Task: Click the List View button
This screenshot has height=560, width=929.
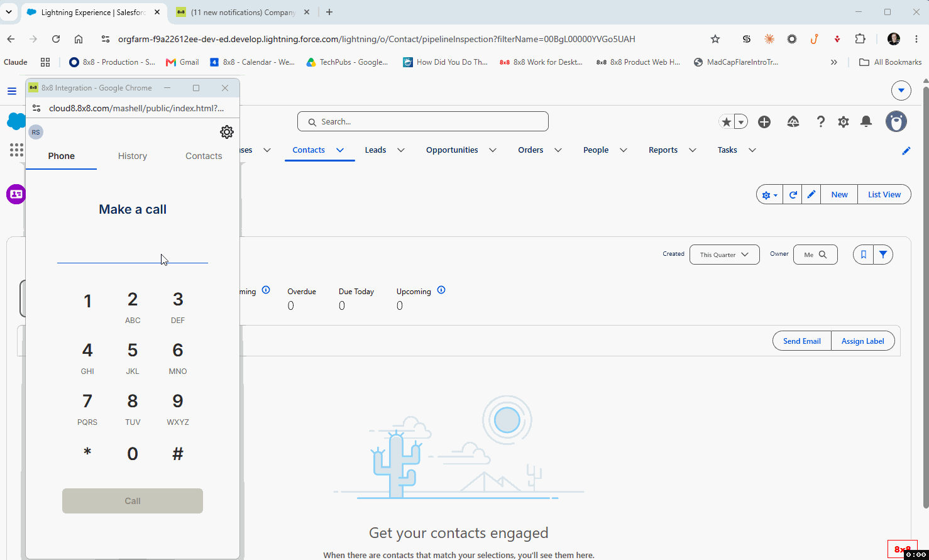Action: (x=884, y=195)
